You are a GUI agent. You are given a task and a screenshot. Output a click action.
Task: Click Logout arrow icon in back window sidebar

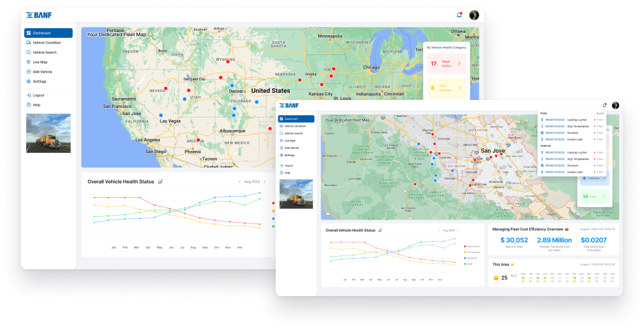click(28, 95)
